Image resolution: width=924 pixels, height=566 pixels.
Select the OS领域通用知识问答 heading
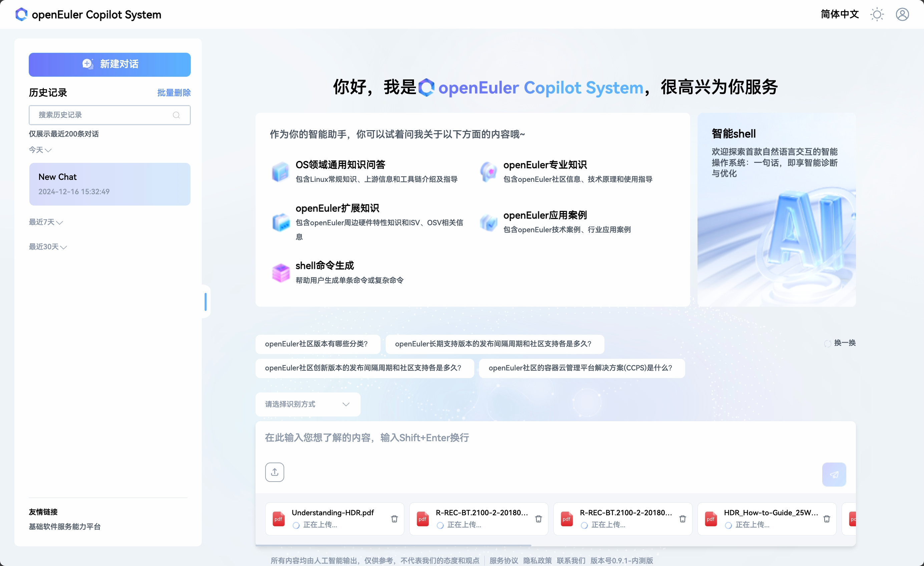pyautogui.click(x=340, y=165)
